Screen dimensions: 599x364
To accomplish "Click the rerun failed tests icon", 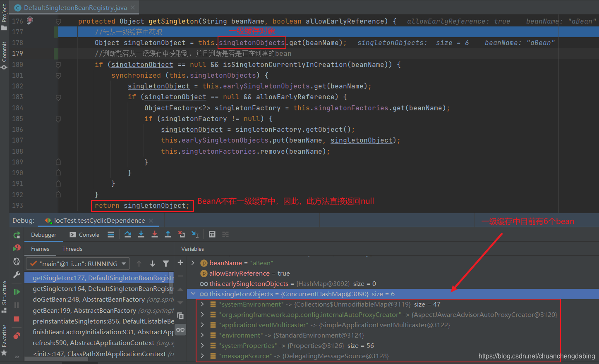I will [x=17, y=248].
